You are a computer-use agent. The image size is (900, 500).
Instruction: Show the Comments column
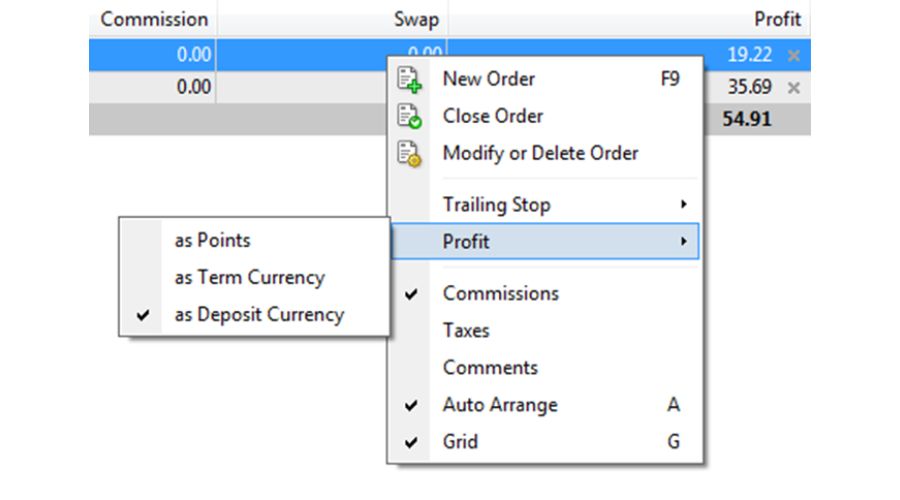pyautogui.click(x=490, y=367)
